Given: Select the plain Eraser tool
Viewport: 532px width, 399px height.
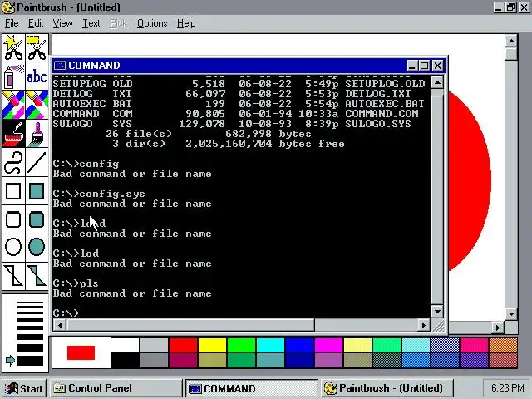Looking at the screenshot, I should [37, 105].
